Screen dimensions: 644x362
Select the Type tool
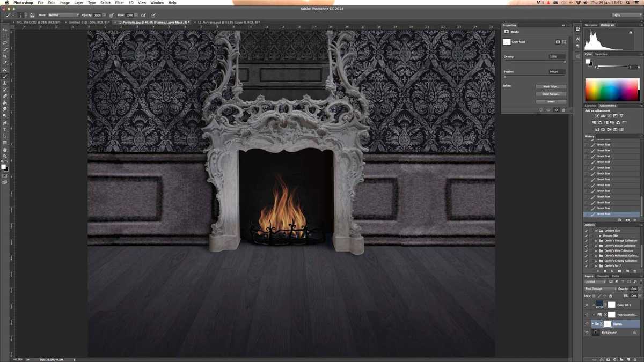pyautogui.click(x=5, y=129)
